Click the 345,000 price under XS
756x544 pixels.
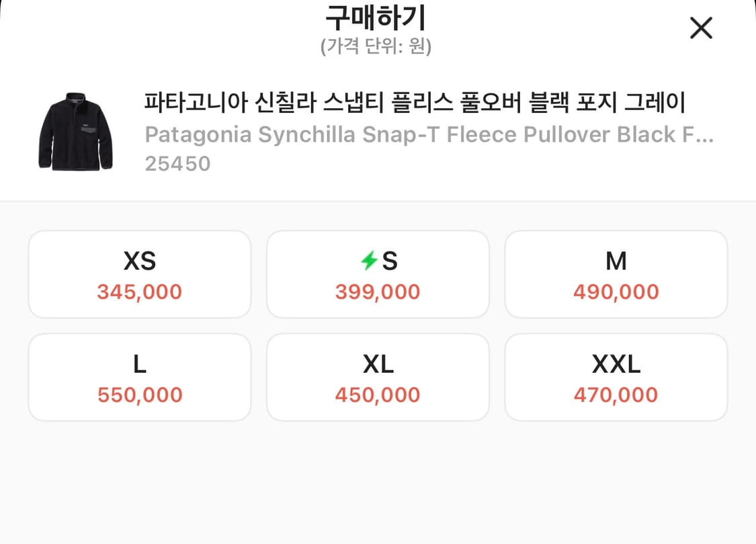click(139, 292)
